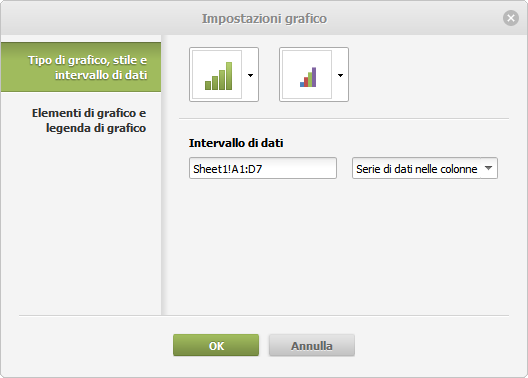The height and width of the screenshot is (378, 528).
Task: Select the green column chart type icon
Action: pos(219,76)
